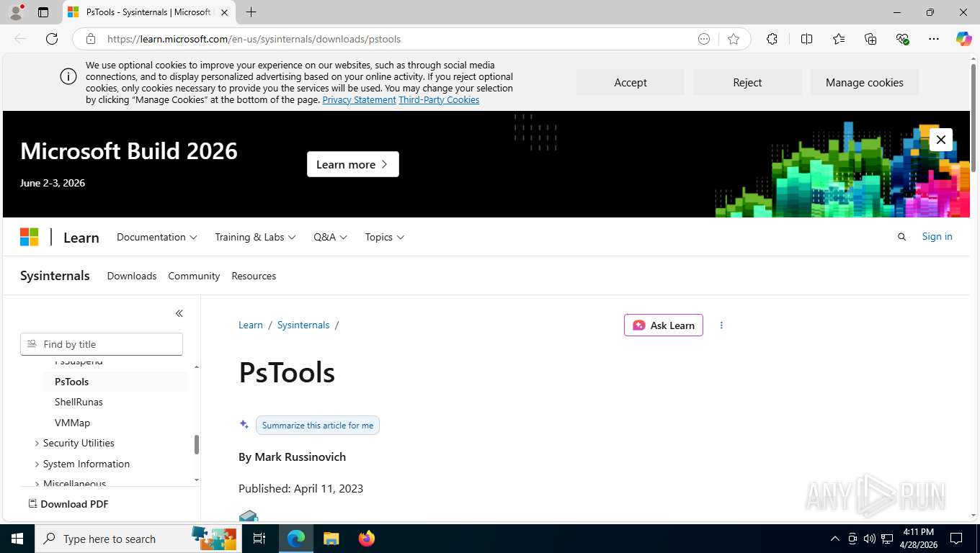Open the Ask Learn assistant
Viewport: 980px width, 553px height.
[x=664, y=325]
